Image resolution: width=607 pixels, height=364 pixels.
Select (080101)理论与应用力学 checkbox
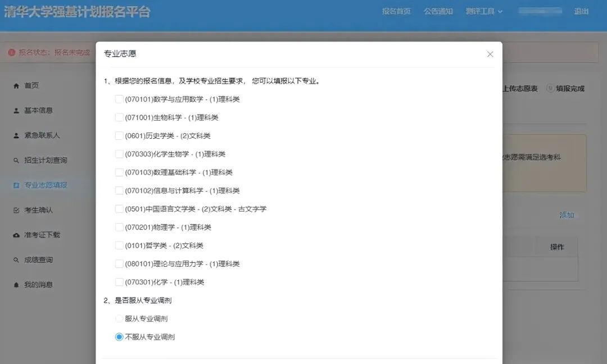(x=119, y=264)
